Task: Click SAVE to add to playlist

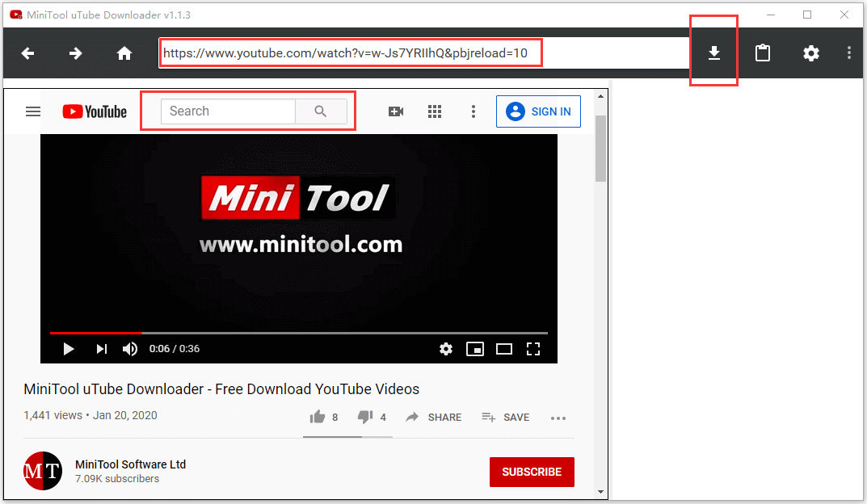Action: pyautogui.click(x=505, y=418)
